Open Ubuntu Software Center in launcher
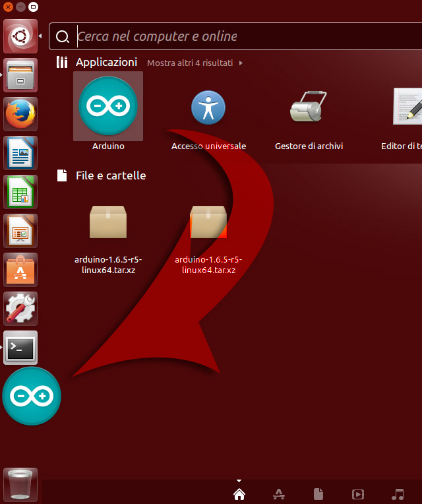This screenshot has width=422, height=504. [20, 270]
